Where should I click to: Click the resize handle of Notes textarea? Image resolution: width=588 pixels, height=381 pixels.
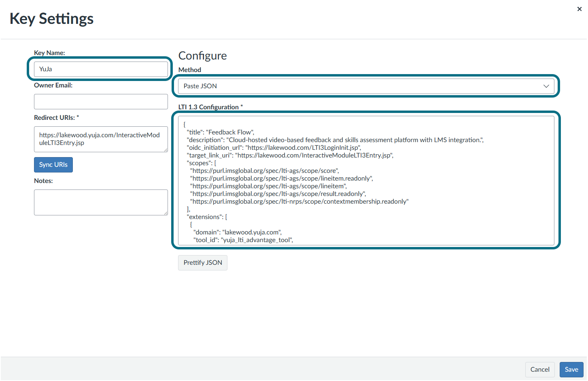point(166,213)
